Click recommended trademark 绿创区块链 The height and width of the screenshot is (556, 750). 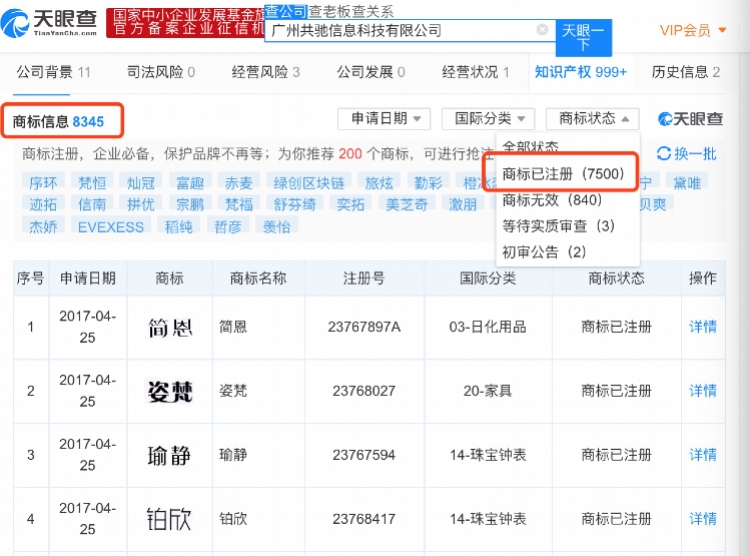pos(309,183)
